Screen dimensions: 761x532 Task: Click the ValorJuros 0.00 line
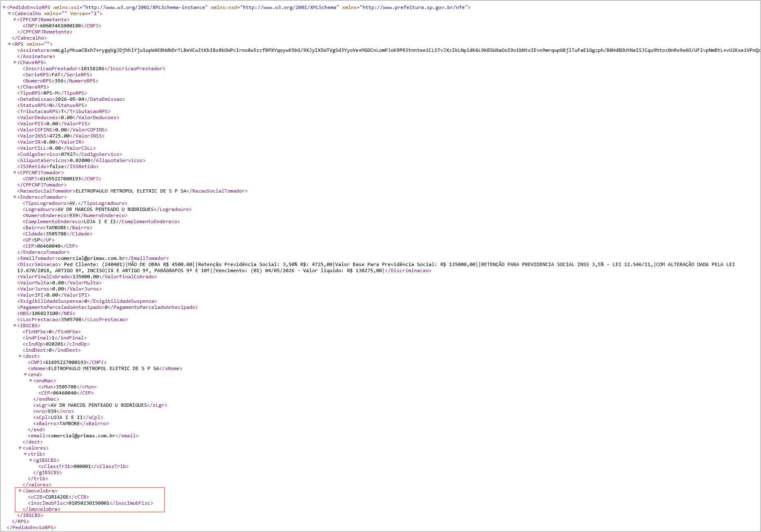pyautogui.click(x=60, y=289)
